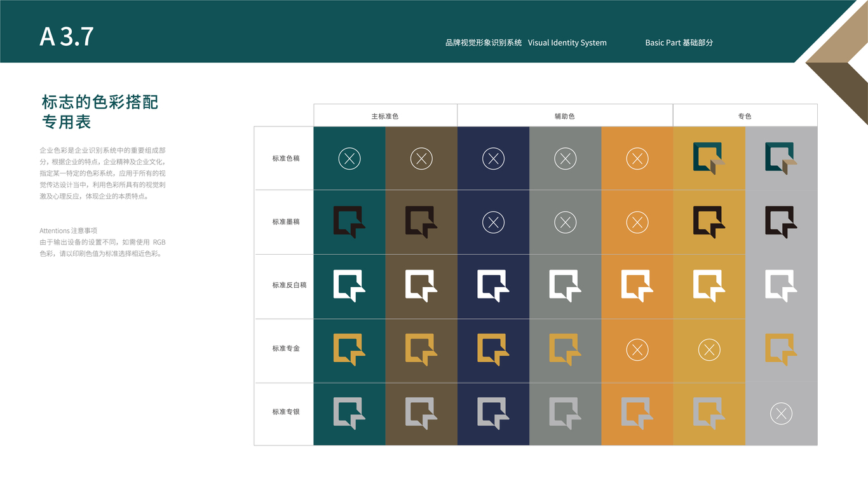Select gold logo on teal background, 标准专金 row
The height and width of the screenshot is (488, 868).
point(349,349)
